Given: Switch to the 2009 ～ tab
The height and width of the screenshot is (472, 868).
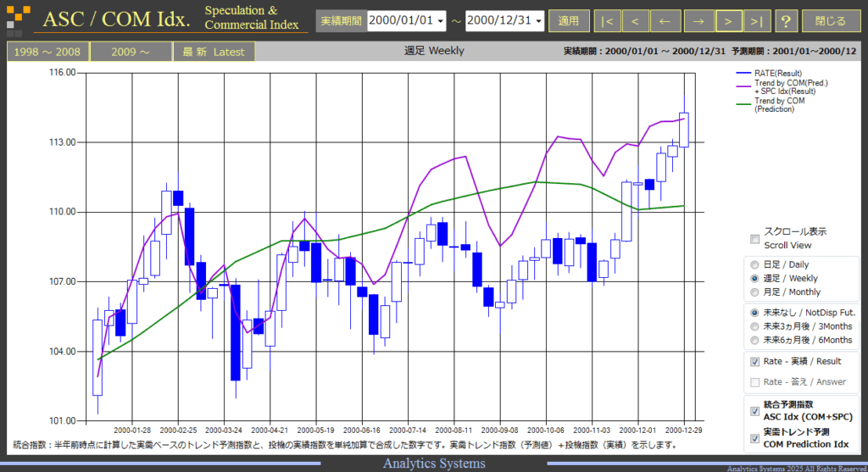Looking at the screenshot, I should [131, 52].
